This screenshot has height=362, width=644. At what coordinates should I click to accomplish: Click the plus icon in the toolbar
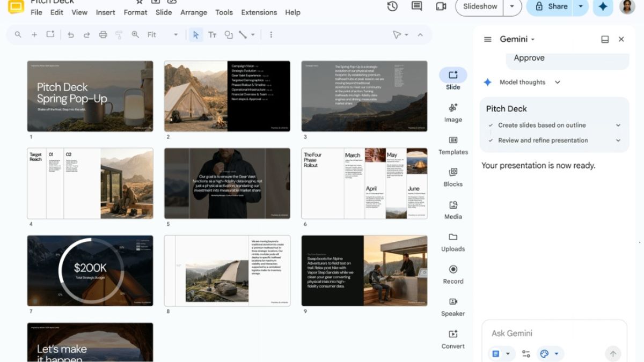(34, 34)
